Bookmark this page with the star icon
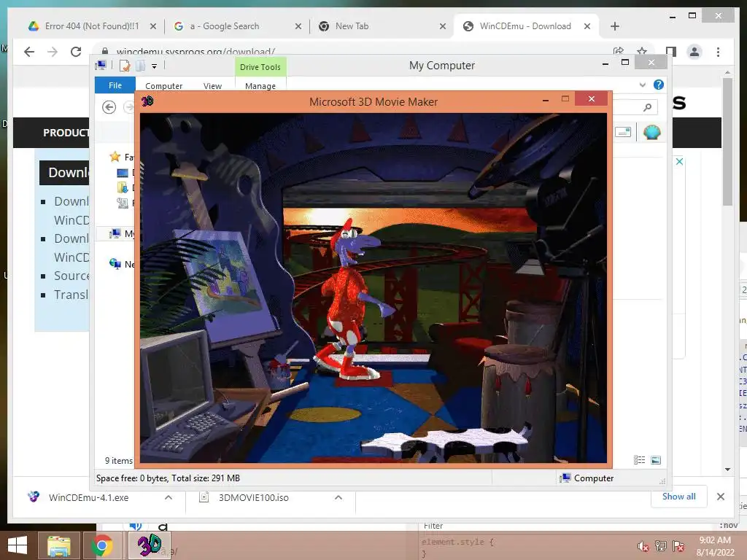 click(642, 51)
